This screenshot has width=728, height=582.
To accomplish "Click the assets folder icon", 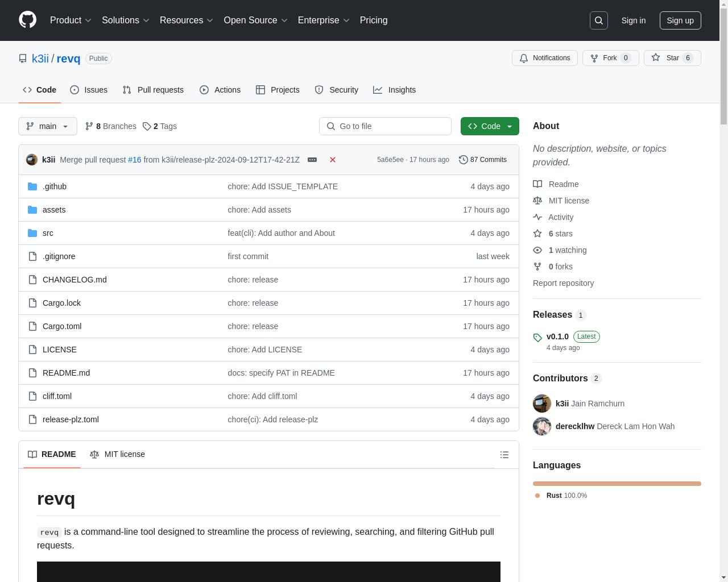I will click(32, 210).
